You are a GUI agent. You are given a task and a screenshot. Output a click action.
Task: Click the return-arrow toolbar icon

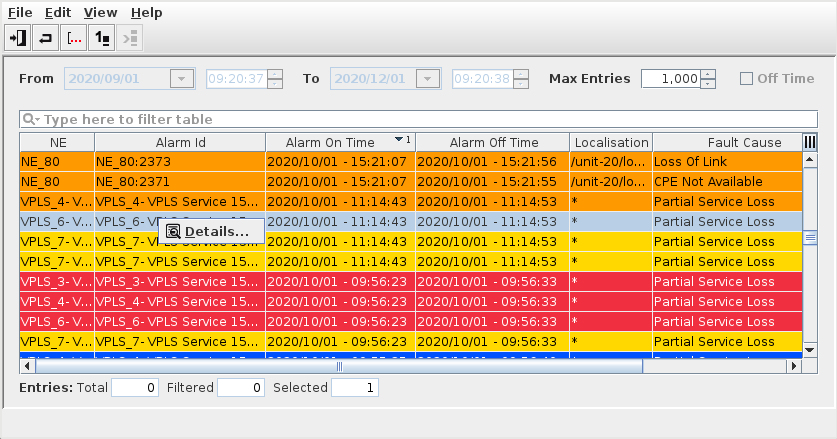[46, 38]
